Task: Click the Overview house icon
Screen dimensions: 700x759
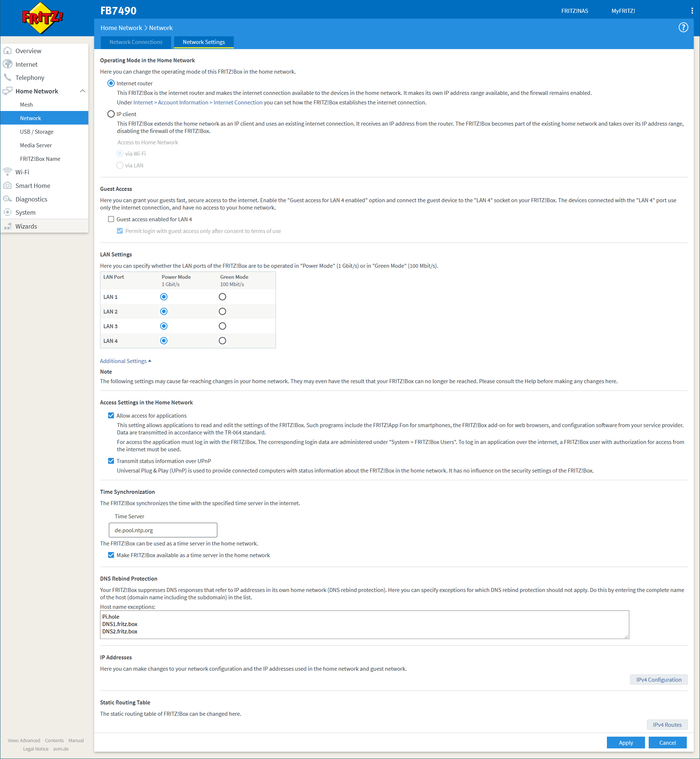Action: click(x=8, y=51)
